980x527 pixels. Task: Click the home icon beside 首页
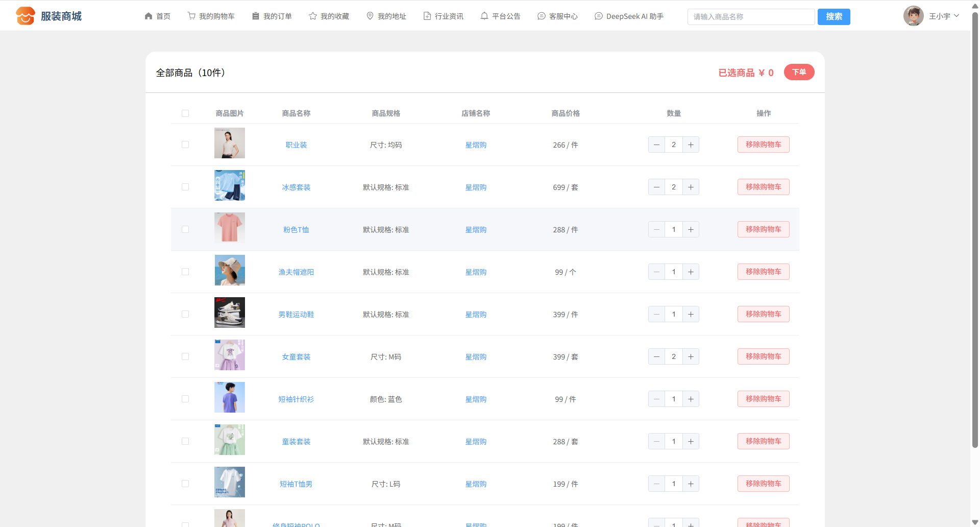pyautogui.click(x=149, y=16)
